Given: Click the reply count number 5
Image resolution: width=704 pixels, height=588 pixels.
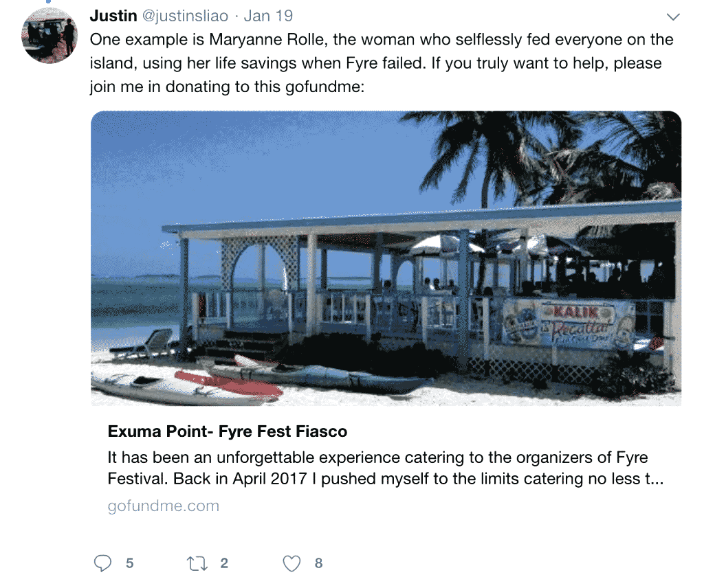Looking at the screenshot, I should click(x=129, y=564).
